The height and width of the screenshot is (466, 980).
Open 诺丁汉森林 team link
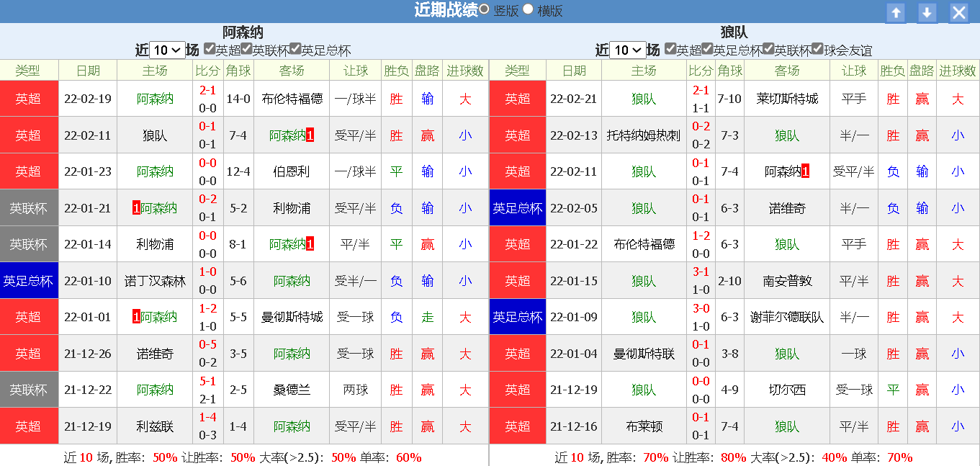pos(155,281)
